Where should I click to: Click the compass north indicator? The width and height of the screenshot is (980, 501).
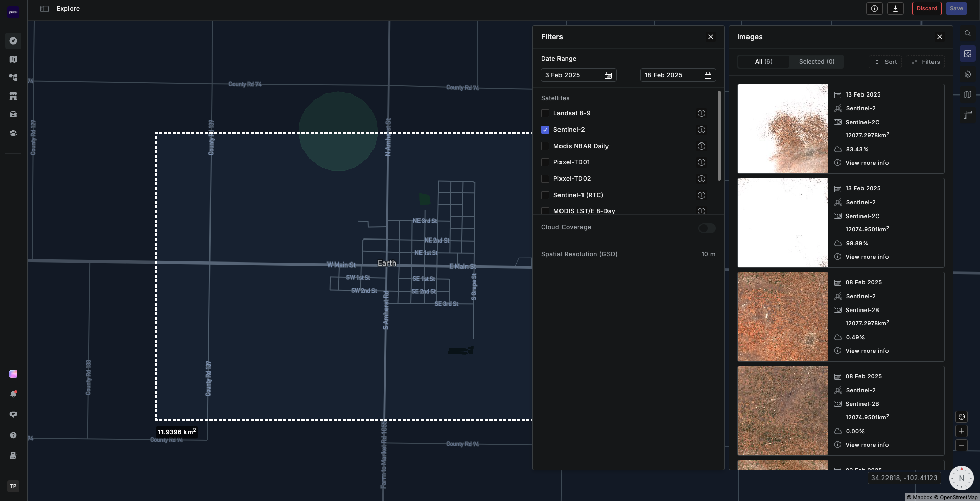point(961,478)
